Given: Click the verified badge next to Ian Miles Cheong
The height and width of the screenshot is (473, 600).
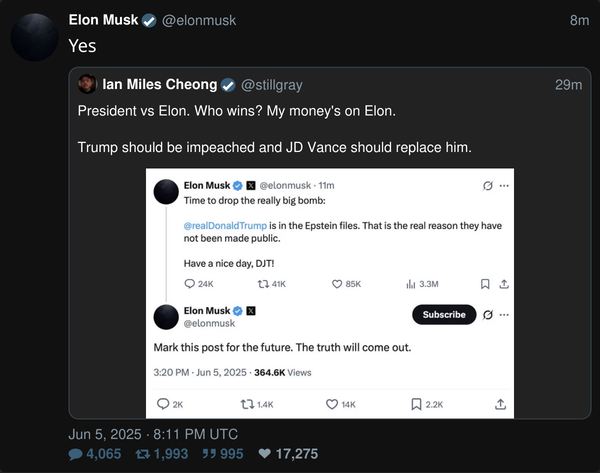Looking at the screenshot, I should coord(228,85).
